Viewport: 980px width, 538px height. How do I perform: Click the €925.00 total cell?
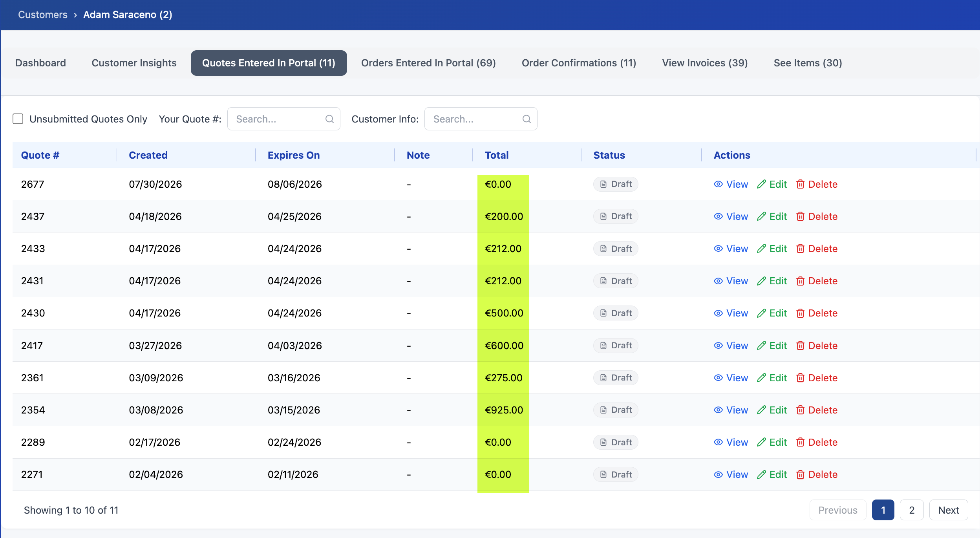(504, 410)
